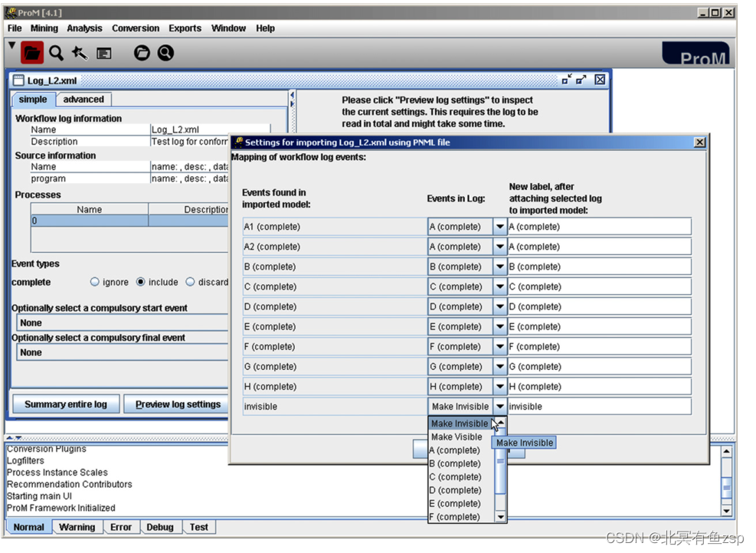The height and width of the screenshot is (553, 756).
Task: Click the message console scrollbar up arrow
Action: [727, 452]
